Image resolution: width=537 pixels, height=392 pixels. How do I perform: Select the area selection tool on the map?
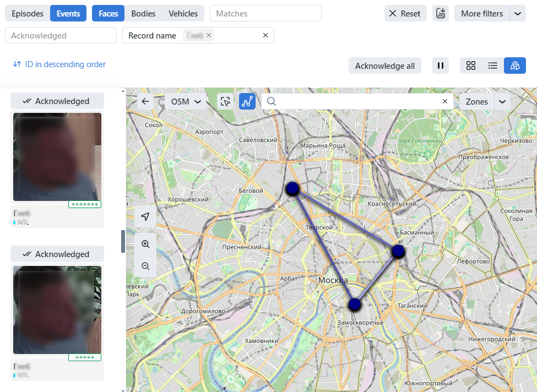[x=225, y=101]
